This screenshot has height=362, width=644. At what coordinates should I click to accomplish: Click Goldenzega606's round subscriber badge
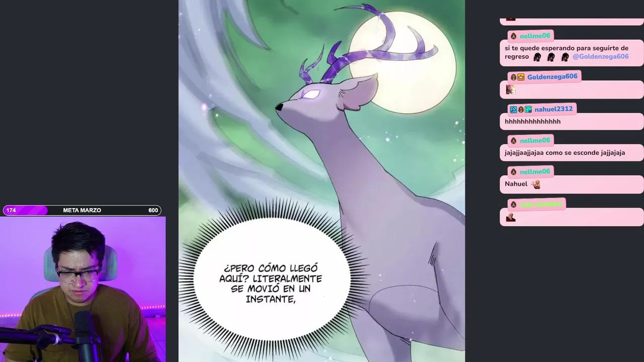pyautogui.click(x=513, y=77)
